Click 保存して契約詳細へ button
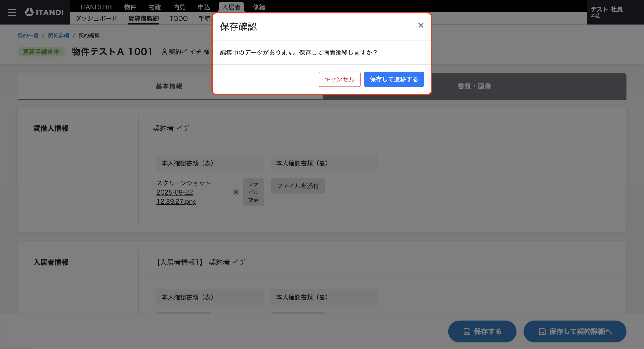644x349 pixels. point(575,331)
